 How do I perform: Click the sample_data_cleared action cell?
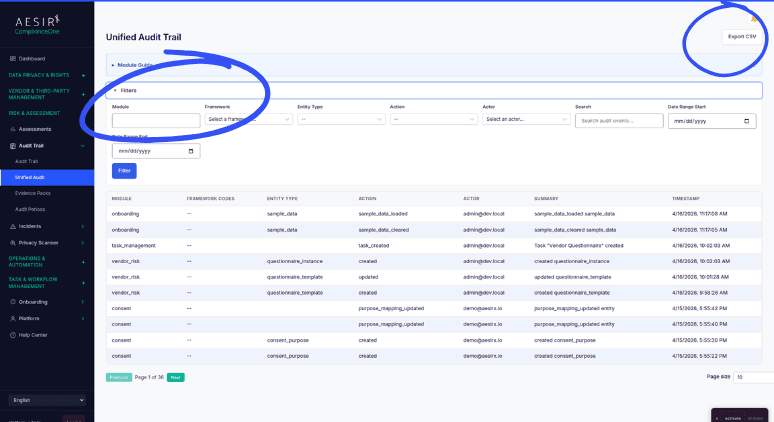pyautogui.click(x=384, y=230)
